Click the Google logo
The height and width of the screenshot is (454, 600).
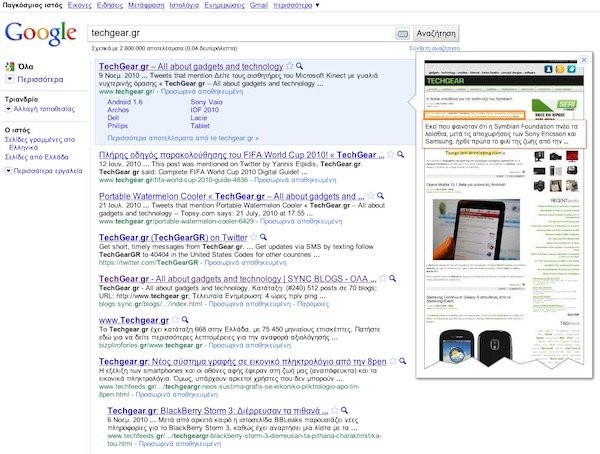pos(41,33)
